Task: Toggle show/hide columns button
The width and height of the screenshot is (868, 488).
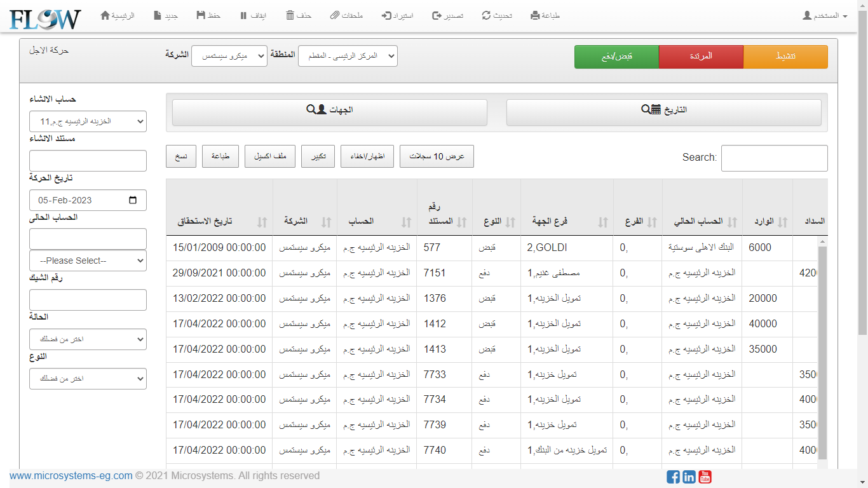Action: point(367,156)
